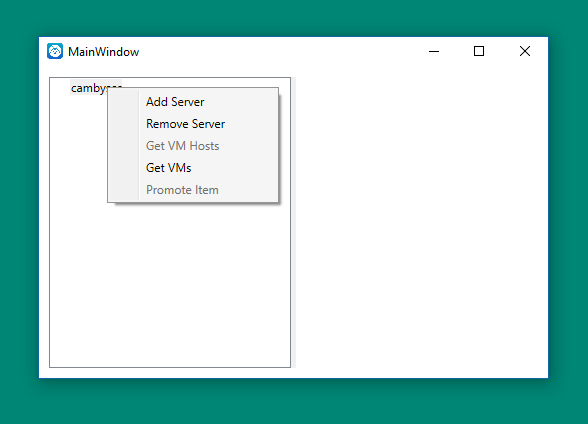Click empty tree view area below the menu
The width and height of the screenshot is (588, 424).
(170, 285)
